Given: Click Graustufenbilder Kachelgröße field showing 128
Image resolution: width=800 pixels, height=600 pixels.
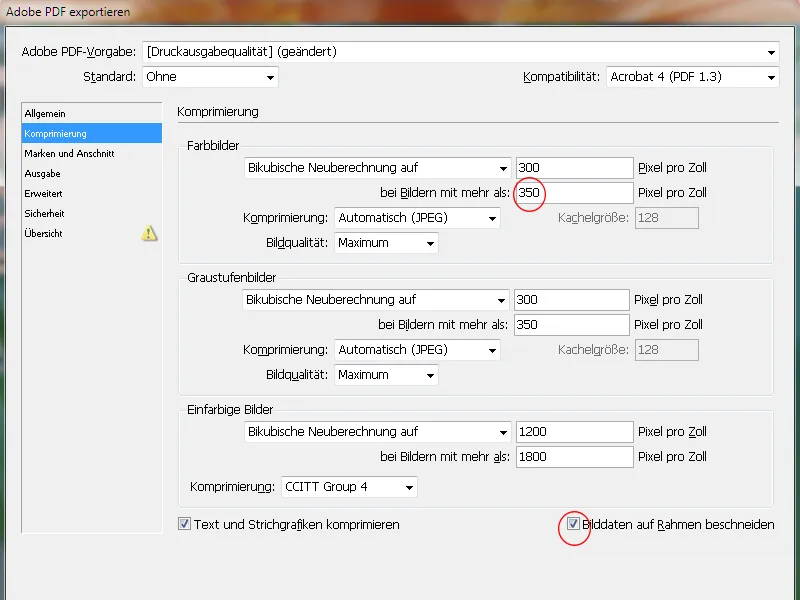Looking at the screenshot, I should point(667,350).
